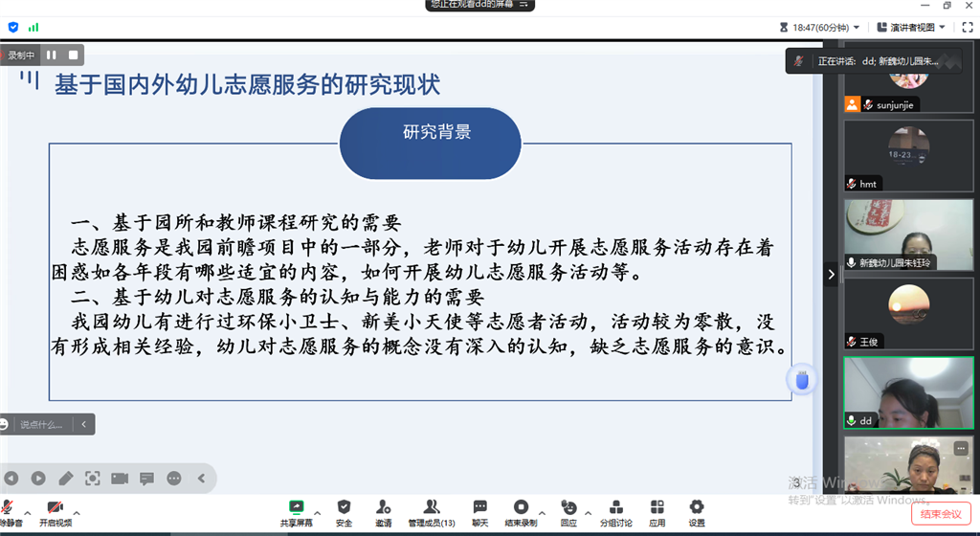Click the blue mouse pointer icon on slide

[x=802, y=379]
